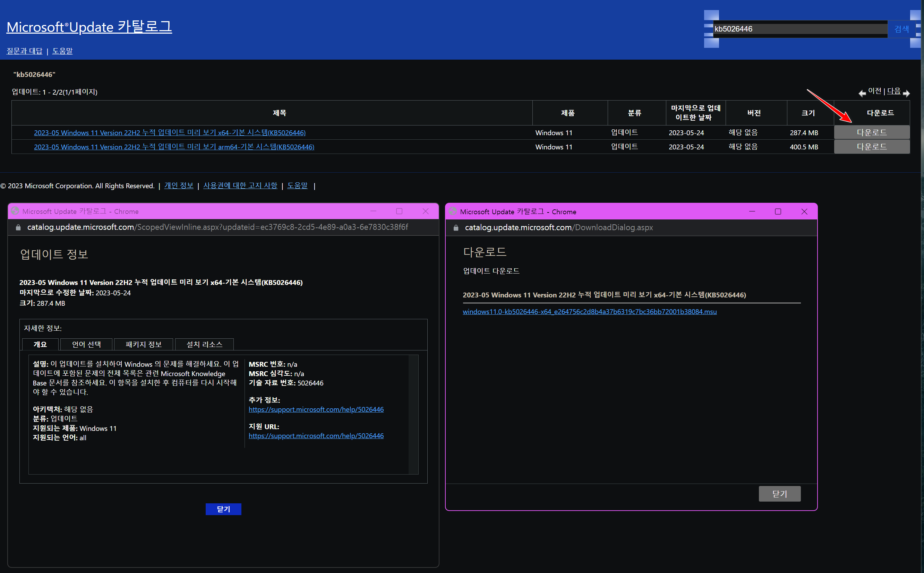
Task: Click the lock icon in DownloadDialog window
Action: click(456, 228)
